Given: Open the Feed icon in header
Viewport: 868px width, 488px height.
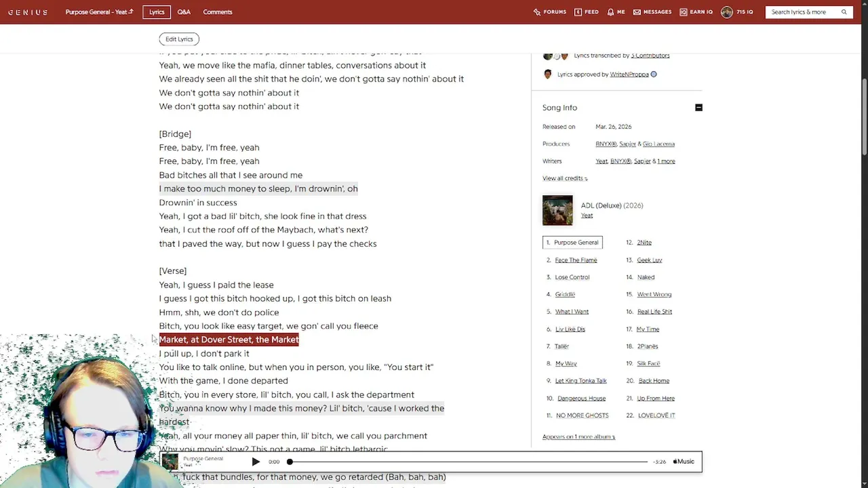Looking at the screenshot, I should [x=587, y=12].
